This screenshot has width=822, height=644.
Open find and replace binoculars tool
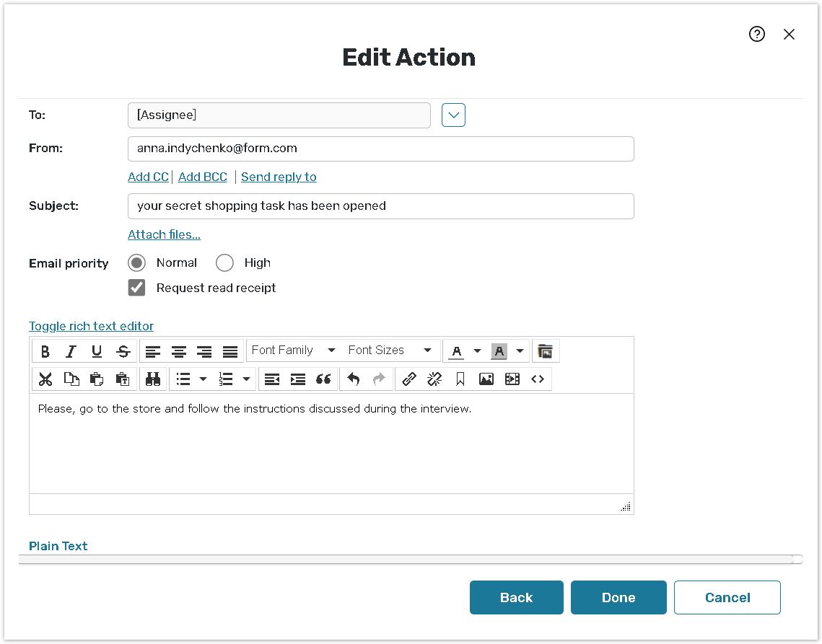pos(153,379)
